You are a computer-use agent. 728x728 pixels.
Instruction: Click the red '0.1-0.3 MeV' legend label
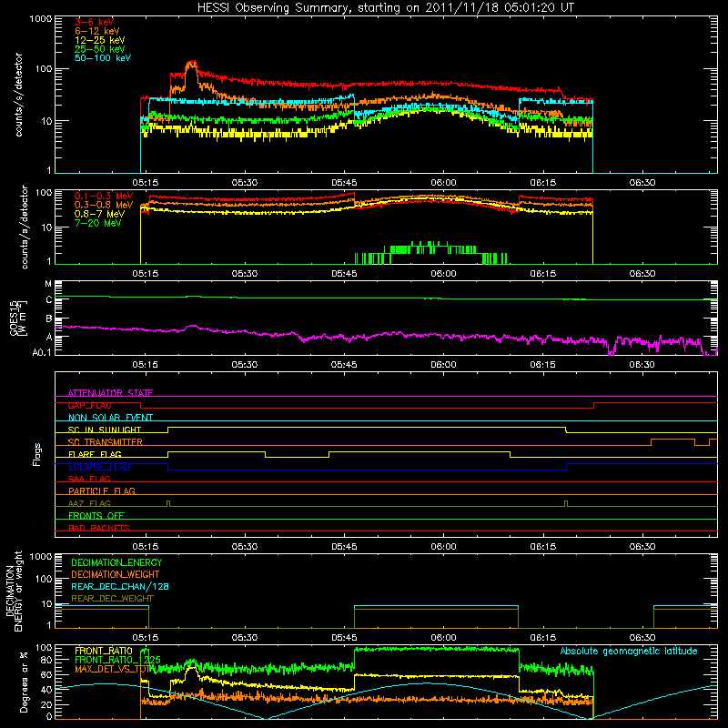click(x=104, y=196)
